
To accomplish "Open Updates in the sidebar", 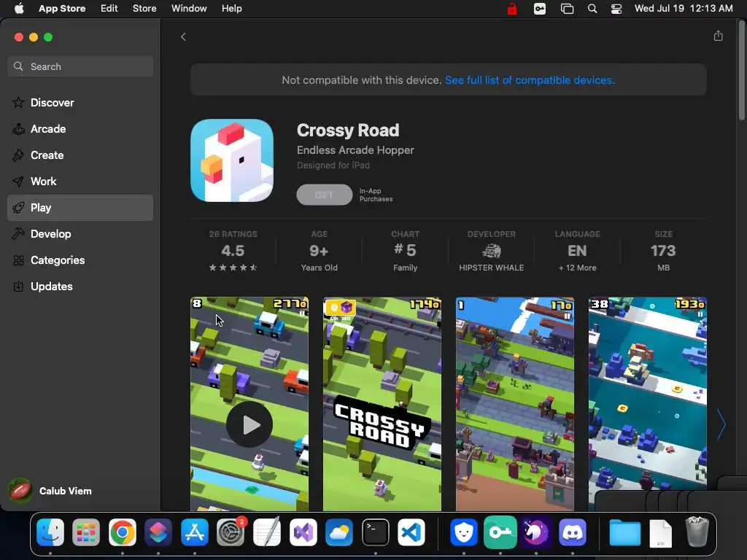I will point(80,286).
